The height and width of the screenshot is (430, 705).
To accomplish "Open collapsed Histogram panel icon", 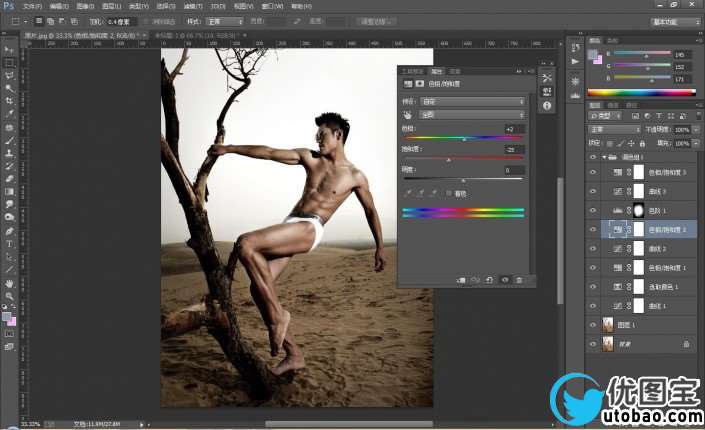I will coord(575,95).
